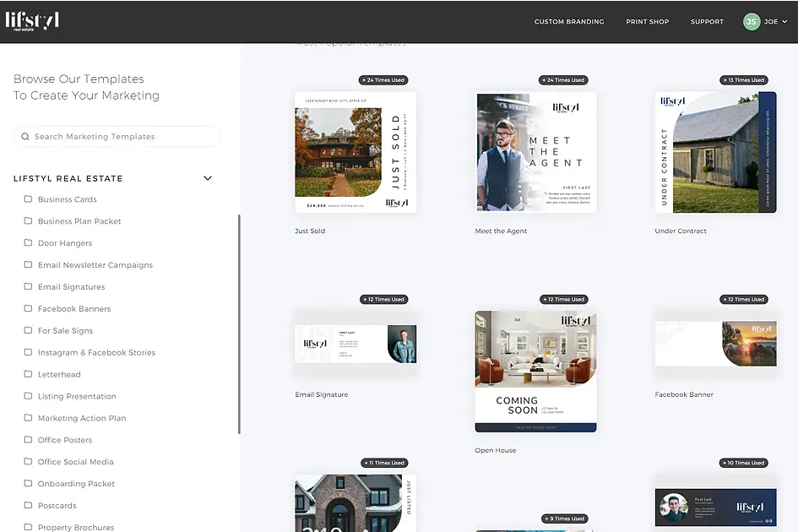Click the Door Hangers folder icon
798x532 pixels.
[28, 243]
